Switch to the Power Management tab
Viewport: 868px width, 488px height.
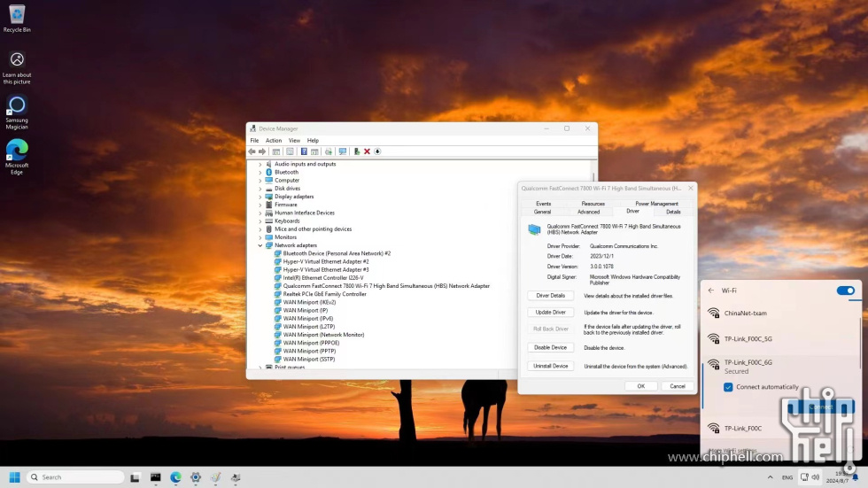click(656, 204)
